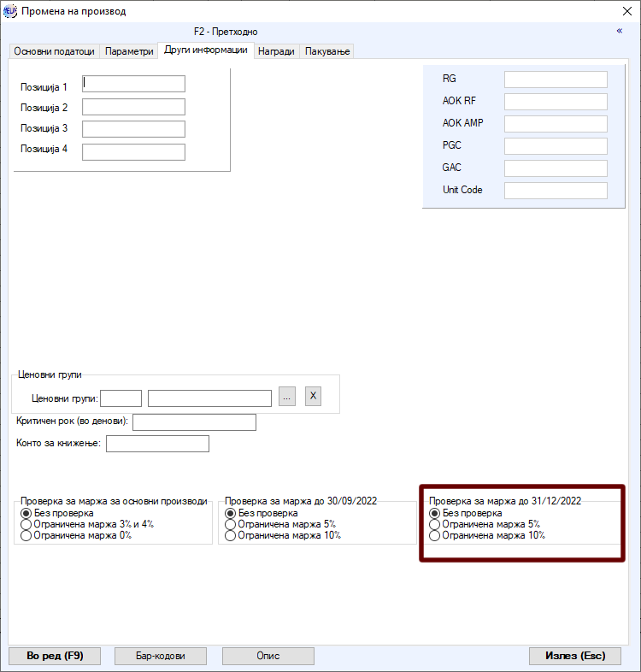Image resolution: width=641 pixels, height=672 pixels.
Task: Go to the Пакување tab
Action: click(327, 51)
